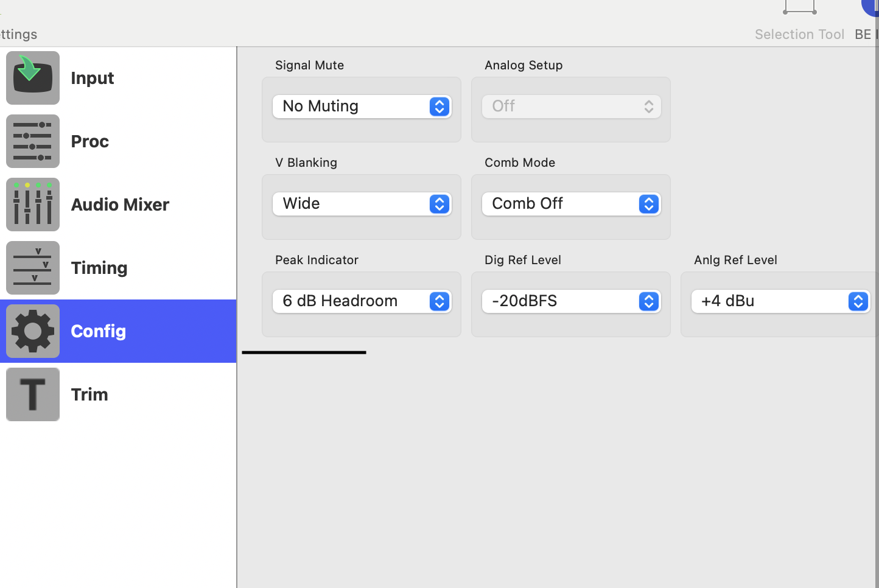The image size is (879, 588).
Task: Open the Peak Indicator headroom dropdown
Action: 362,301
